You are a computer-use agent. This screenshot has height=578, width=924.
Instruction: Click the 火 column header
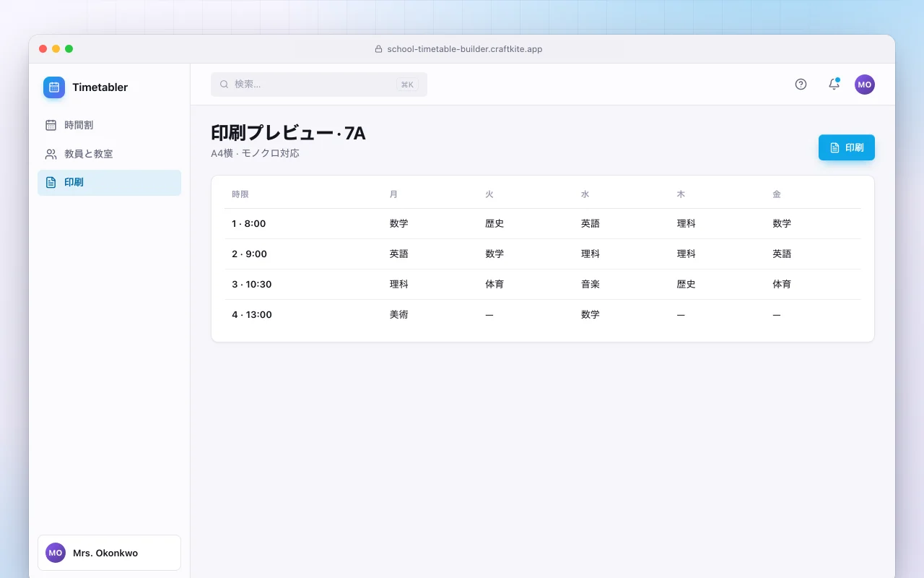pyautogui.click(x=489, y=194)
